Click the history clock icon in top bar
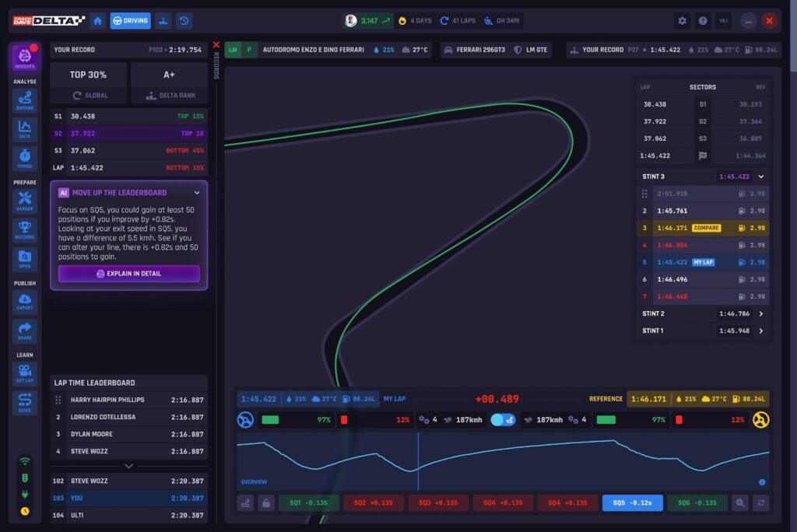This screenshot has width=797, height=532. (184, 21)
